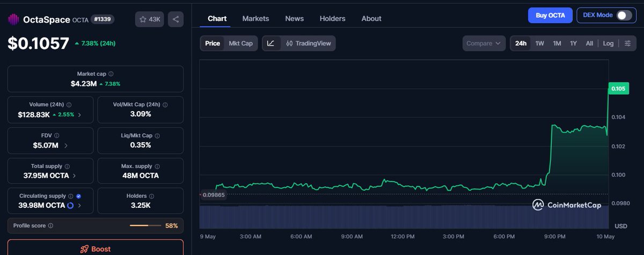
Task: Open Total supply info icon
Action: tap(67, 166)
